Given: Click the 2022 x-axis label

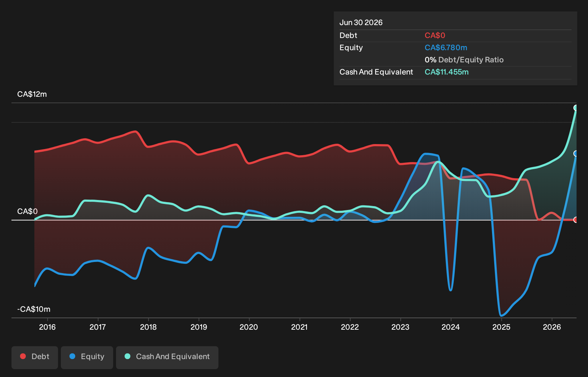Looking at the screenshot, I should (350, 327).
